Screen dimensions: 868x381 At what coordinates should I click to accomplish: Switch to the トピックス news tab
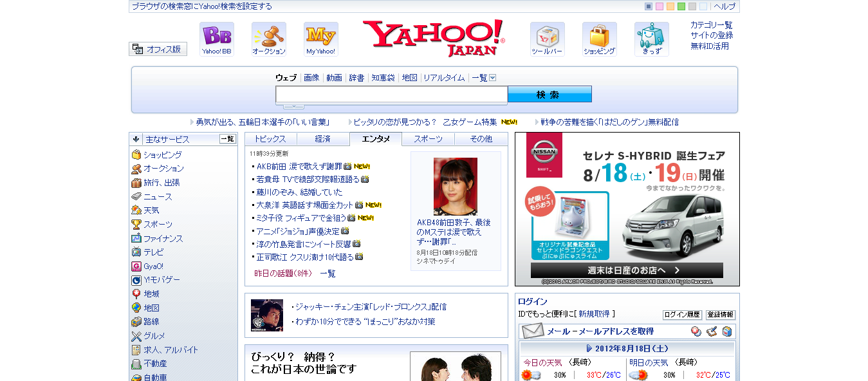270,139
